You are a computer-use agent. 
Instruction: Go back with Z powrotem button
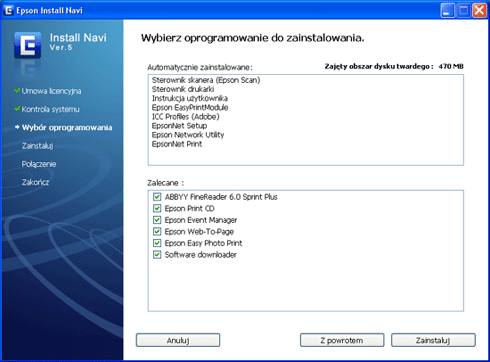[342, 340]
